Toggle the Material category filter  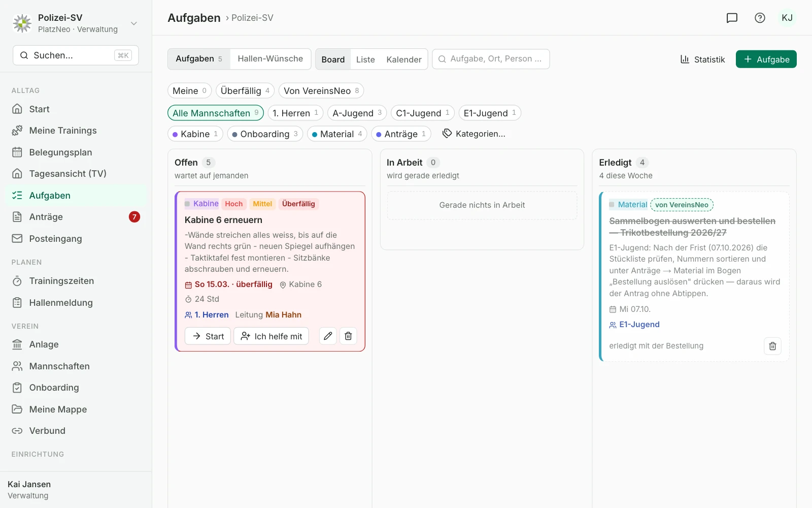(x=337, y=134)
